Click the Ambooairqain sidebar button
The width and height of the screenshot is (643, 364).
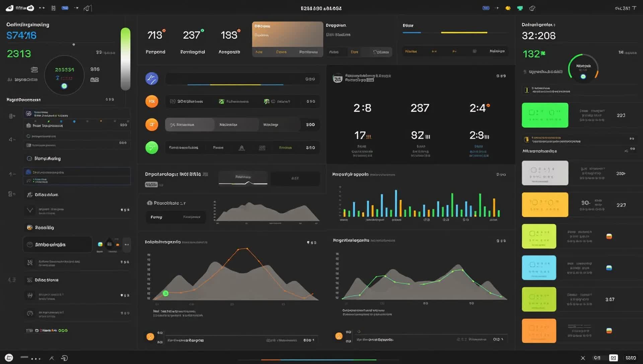[x=57, y=244]
